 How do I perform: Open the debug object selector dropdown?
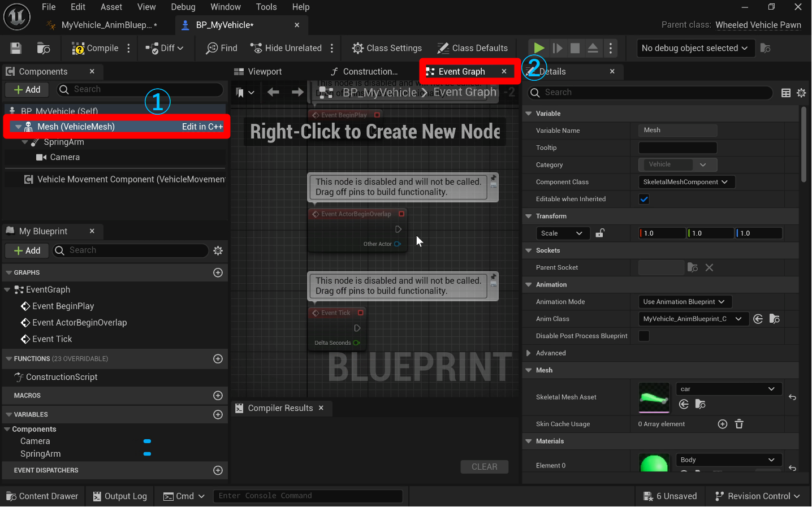pyautogui.click(x=695, y=48)
